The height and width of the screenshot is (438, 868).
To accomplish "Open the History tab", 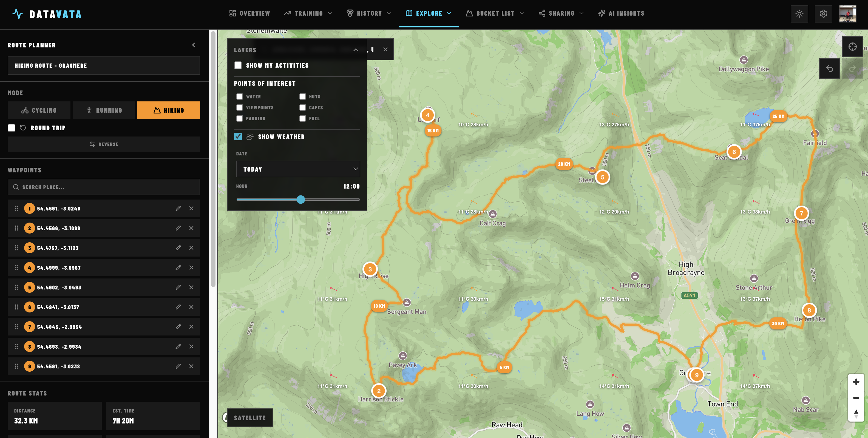I will point(369,13).
